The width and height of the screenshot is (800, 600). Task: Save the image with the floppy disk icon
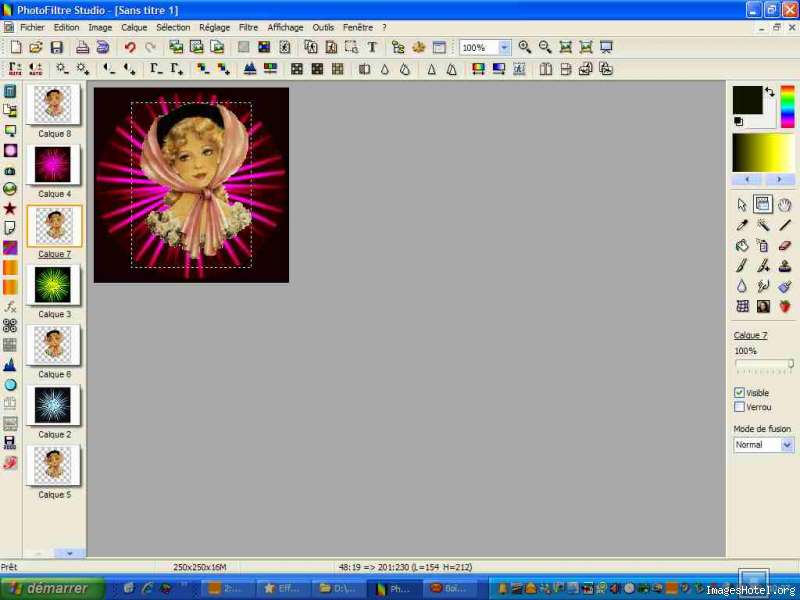click(x=56, y=47)
